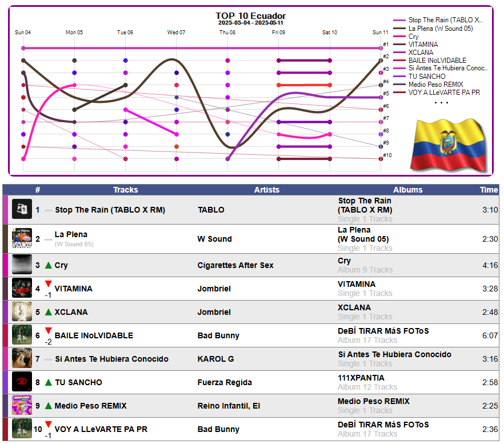Toggle the XCLANA legend entry
Image resolution: width=504 pixels, height=444 pixels.
(x=413, y=53)
